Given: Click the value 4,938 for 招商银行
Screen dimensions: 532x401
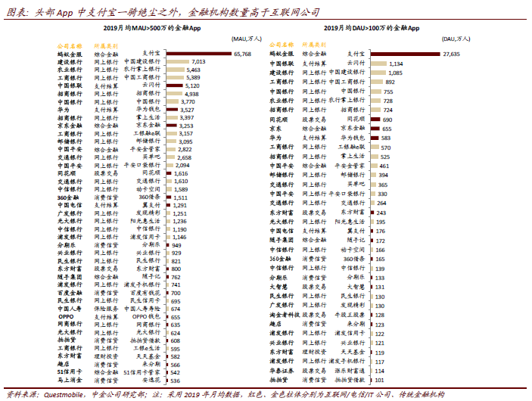Looking at the screenshot, I should coord(191,94).
